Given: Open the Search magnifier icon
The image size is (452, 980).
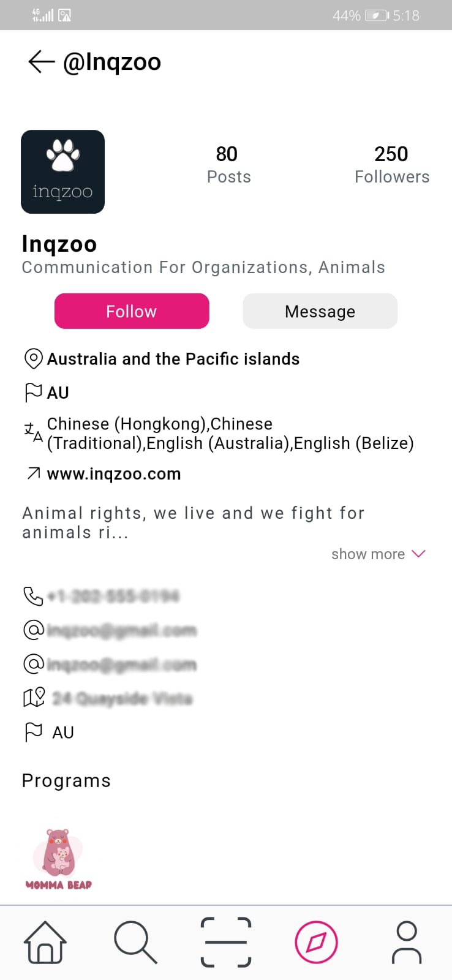Looking at the screenshot, I should click(135, 942).
